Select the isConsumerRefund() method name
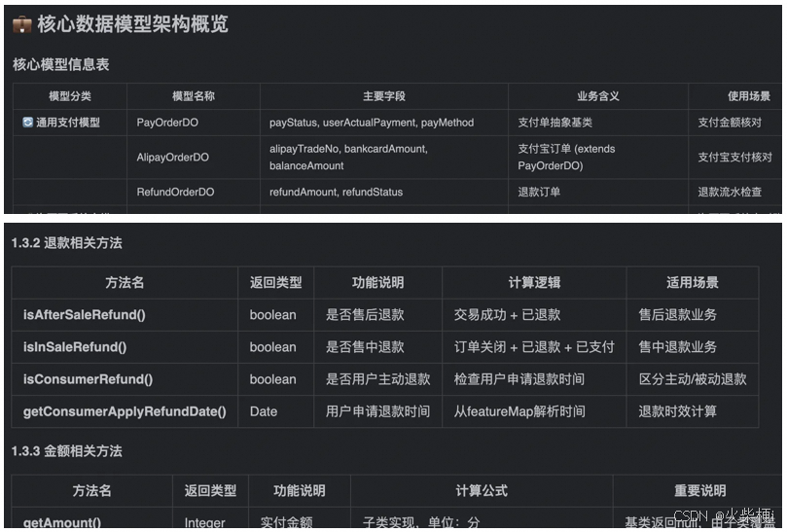 (x=88, y=379)
